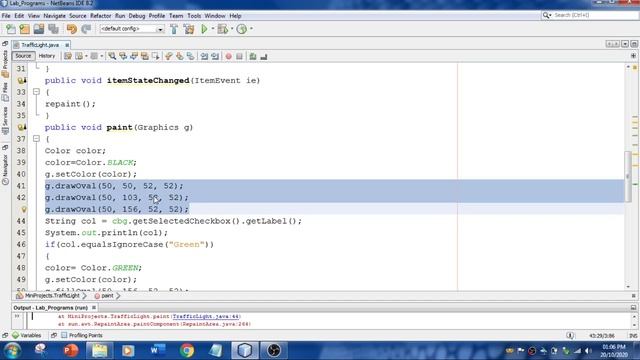Open RepaintArea.java:264 stack trace link
Screen dimensions: 640x360
[216, 324]
